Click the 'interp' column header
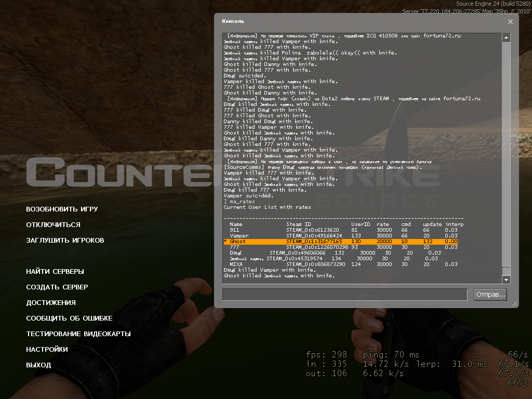Screen dimensions: 532x399 pos(455,224)
